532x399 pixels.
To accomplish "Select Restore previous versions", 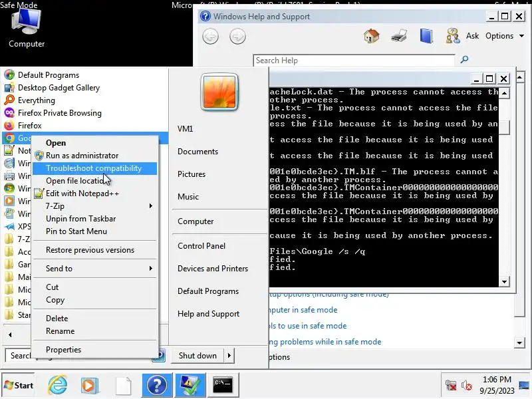I will [x=95, y=250].
